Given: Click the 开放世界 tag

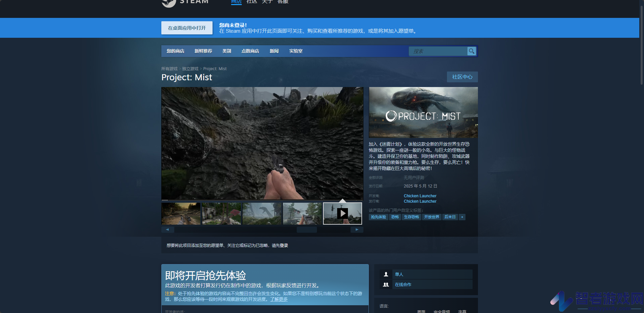Looking at the screenshot, I should pyautogui.click(x=432, y=217).
